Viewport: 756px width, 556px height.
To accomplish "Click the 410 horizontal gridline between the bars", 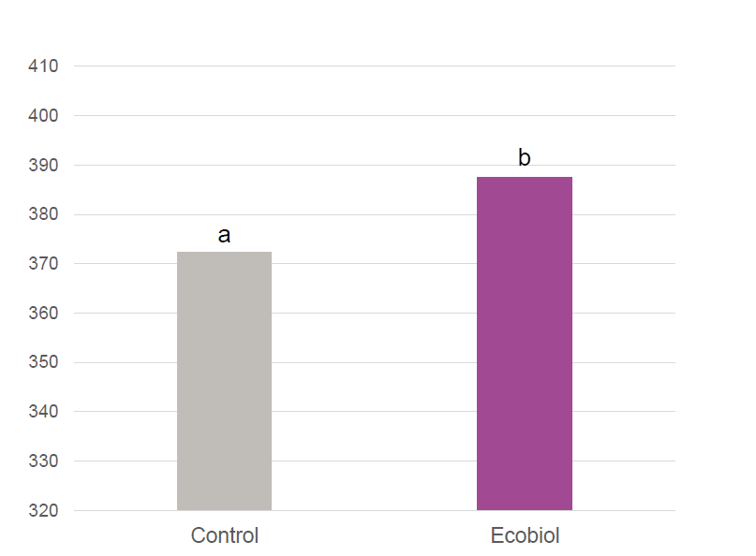I will (x=375, y=66).
